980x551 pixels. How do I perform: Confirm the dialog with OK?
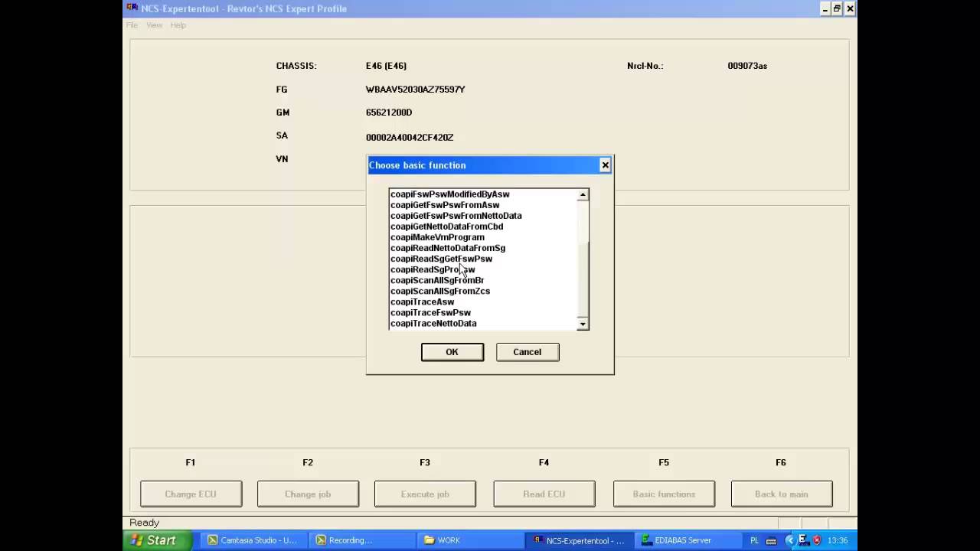[452, 352]
